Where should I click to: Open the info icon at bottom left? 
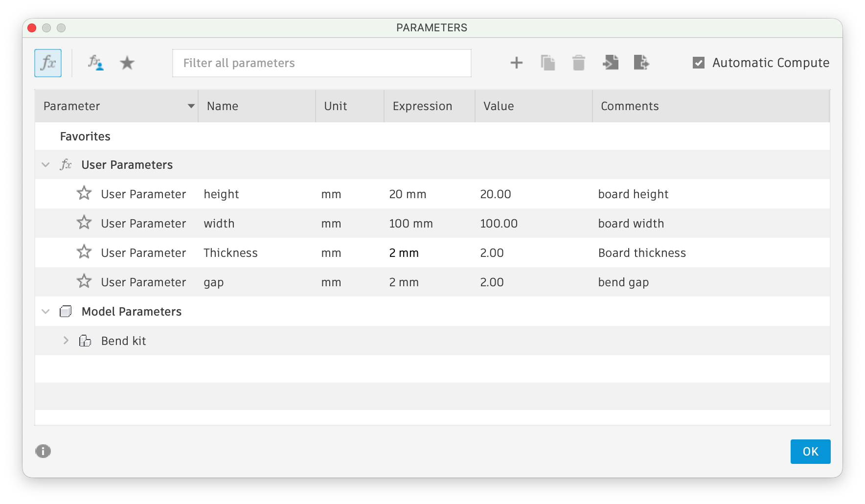point(43,451)
